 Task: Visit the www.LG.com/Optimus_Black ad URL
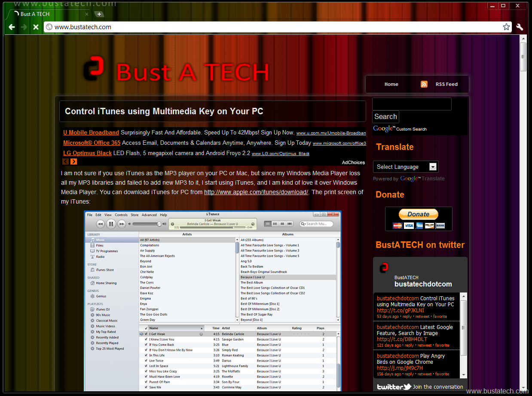pyautogui.click(x=281, y=153)
